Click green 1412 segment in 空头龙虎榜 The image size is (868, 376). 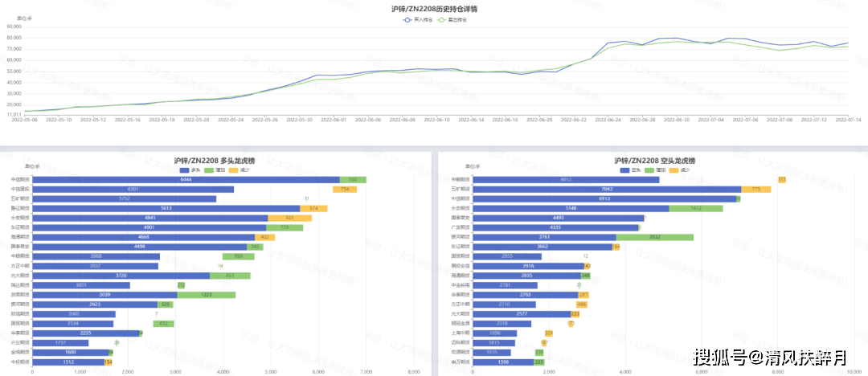click(x=695, y=209)
